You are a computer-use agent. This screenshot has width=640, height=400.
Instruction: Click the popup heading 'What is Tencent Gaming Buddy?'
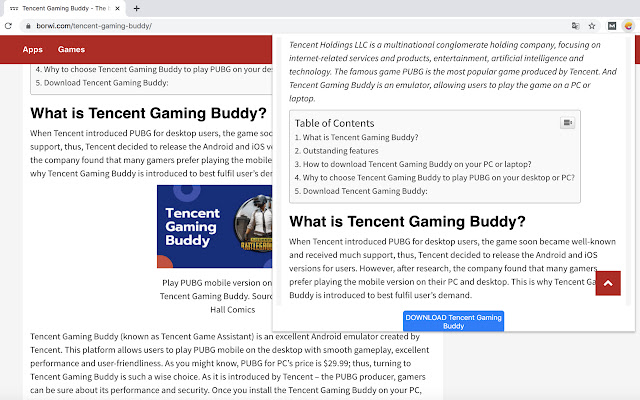[407, 221]
